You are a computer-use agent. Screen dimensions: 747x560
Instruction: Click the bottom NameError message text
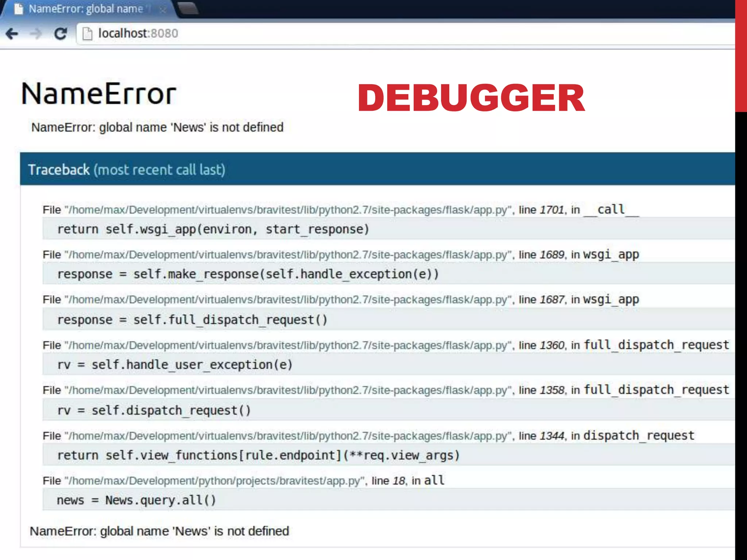pyautogui.click(x=159, y=531)
